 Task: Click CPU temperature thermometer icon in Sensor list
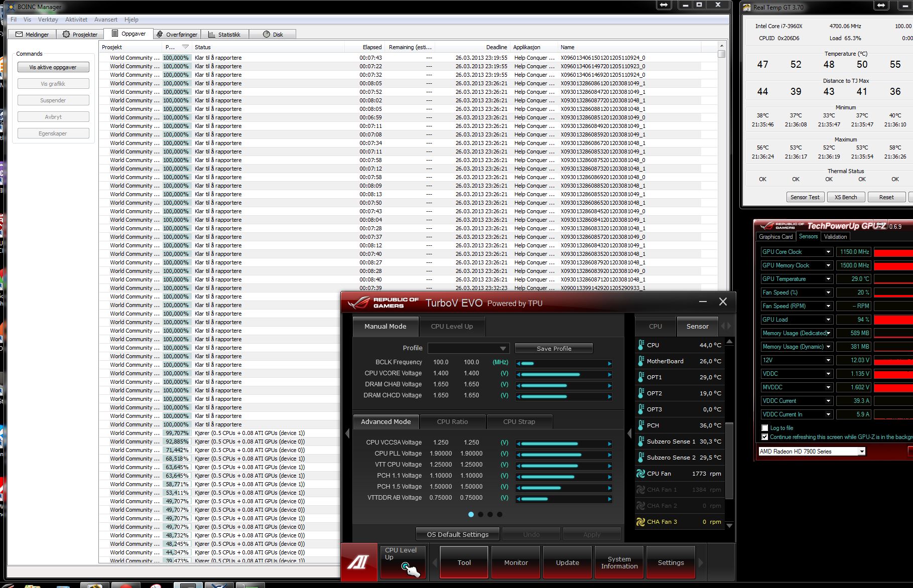[641, 345]
